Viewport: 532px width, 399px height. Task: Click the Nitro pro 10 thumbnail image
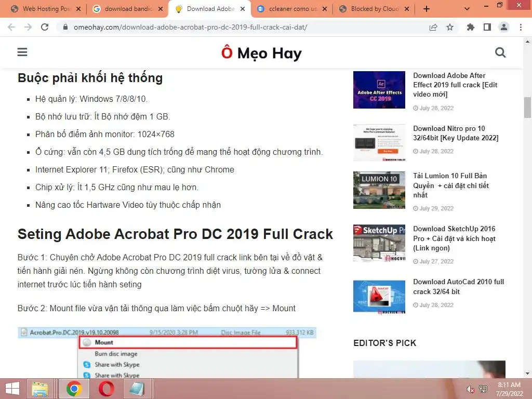pos(379,142)
